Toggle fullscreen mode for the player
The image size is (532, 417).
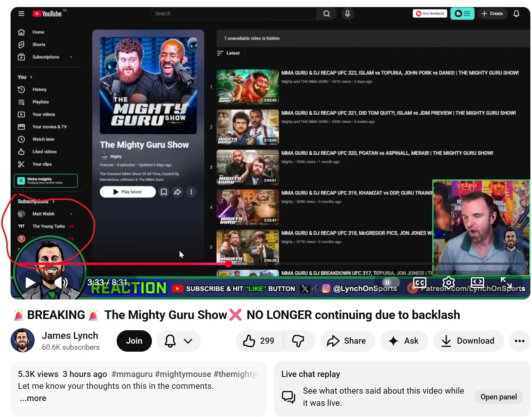point(506,282)
